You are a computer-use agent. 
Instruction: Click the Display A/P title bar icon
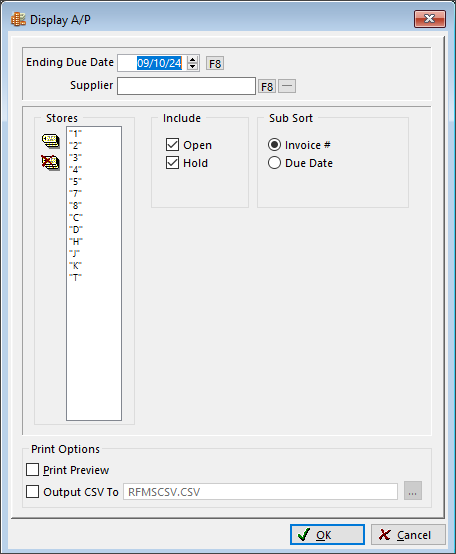click(x=18, y=19)
